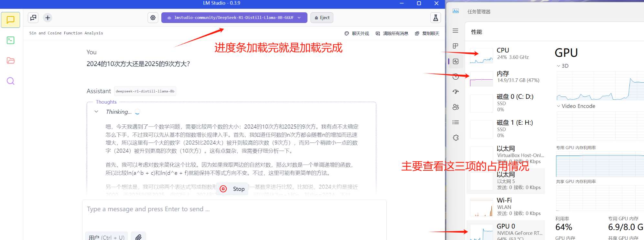Toggle the chats sidebar panel icon
The width and height of the screenshot is (644, 240).
[33, 18]
